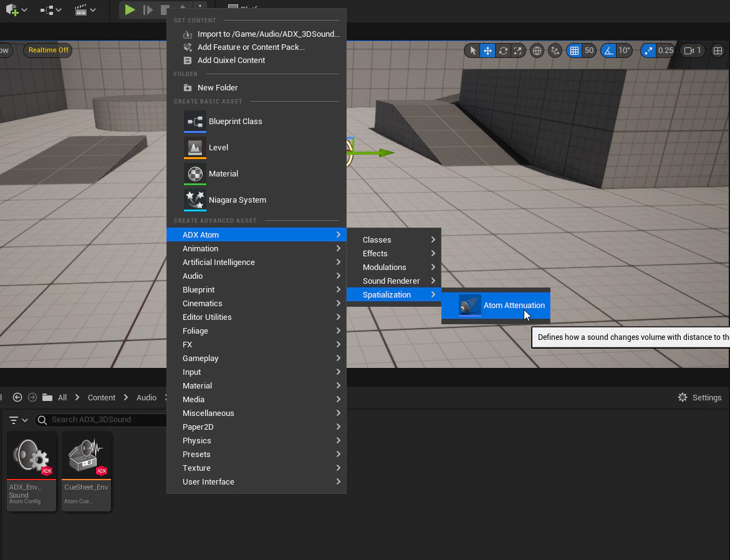730x560 pixels.
Task: Activate the Select mode cursor tool
Action: pyautogui.click(x=473, y=51)
